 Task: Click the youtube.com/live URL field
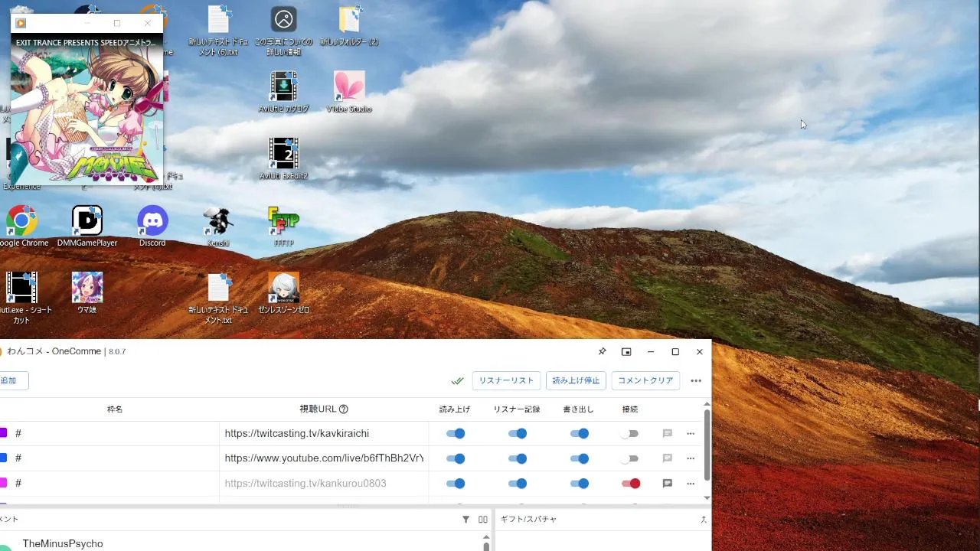coord(324,458)
